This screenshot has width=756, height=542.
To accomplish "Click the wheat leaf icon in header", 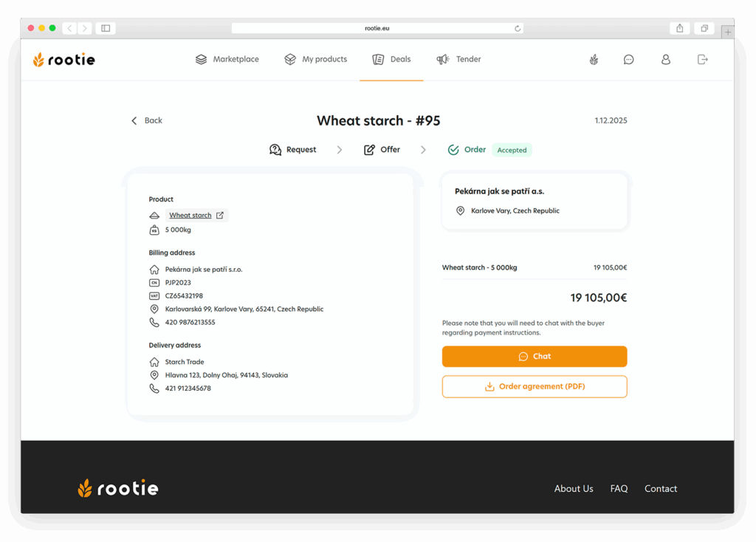I will click(594, 60).
